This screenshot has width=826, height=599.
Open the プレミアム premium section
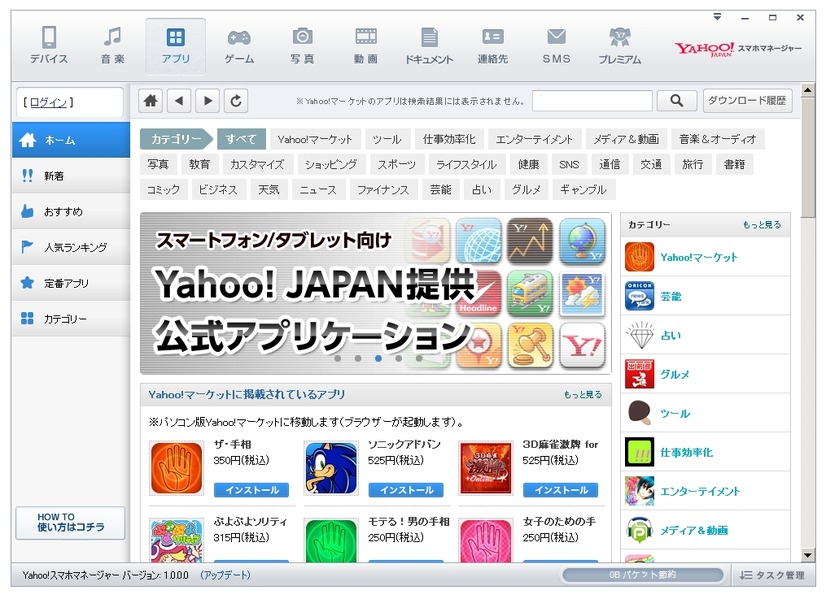(x=620, y=46)
